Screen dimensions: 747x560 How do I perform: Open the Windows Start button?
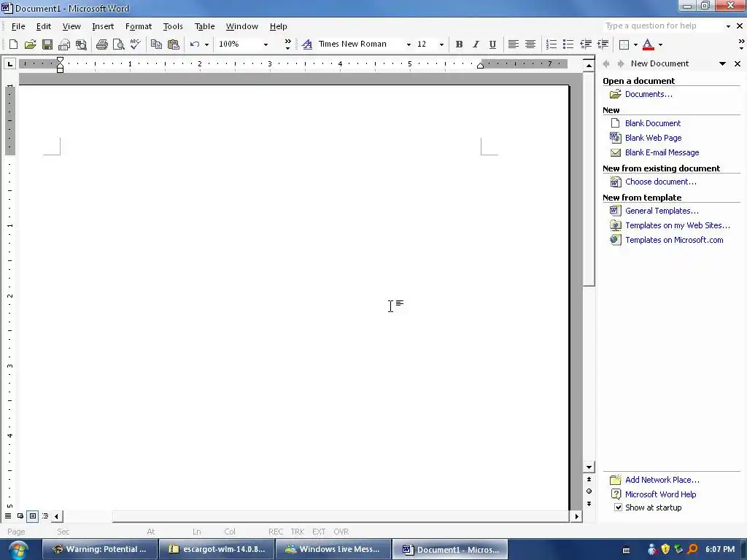click(18, 550)
